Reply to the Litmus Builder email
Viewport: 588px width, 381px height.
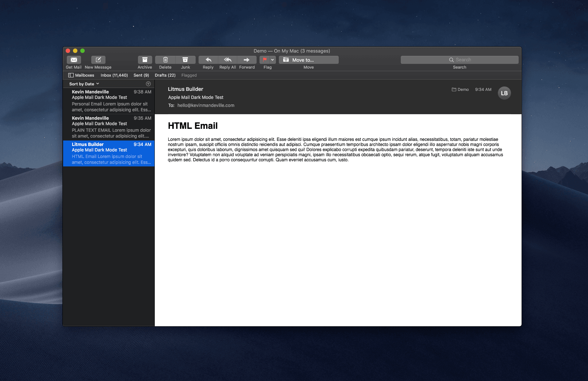point(208,60)
